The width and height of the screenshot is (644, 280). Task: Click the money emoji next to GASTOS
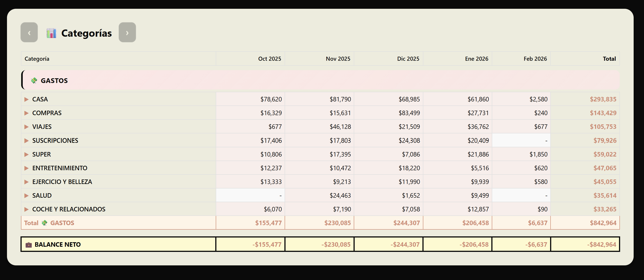34,81
